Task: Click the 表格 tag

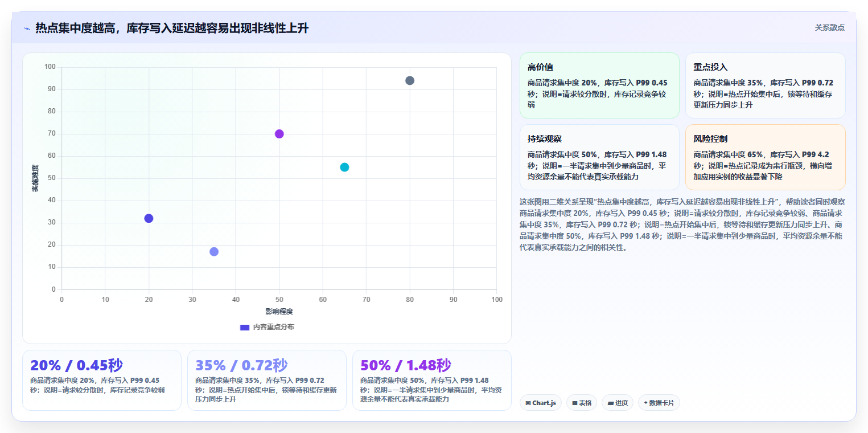Action: [582, 403]
